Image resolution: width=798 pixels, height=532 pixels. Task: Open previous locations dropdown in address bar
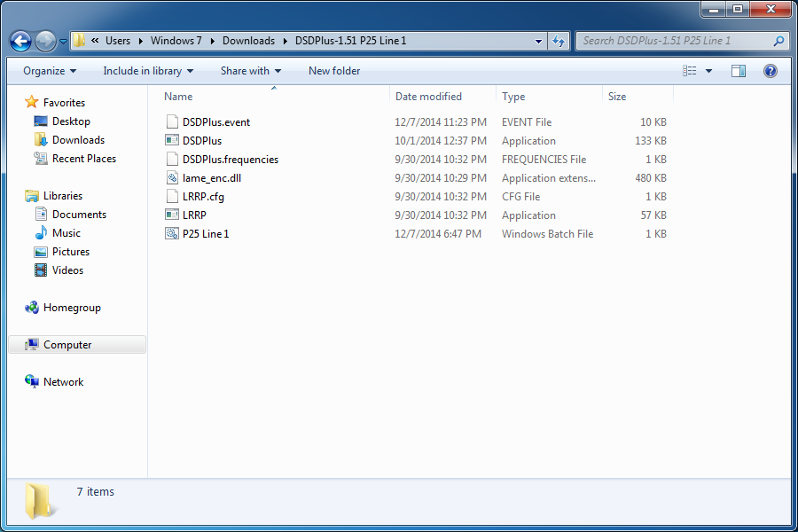pos(538,42)
